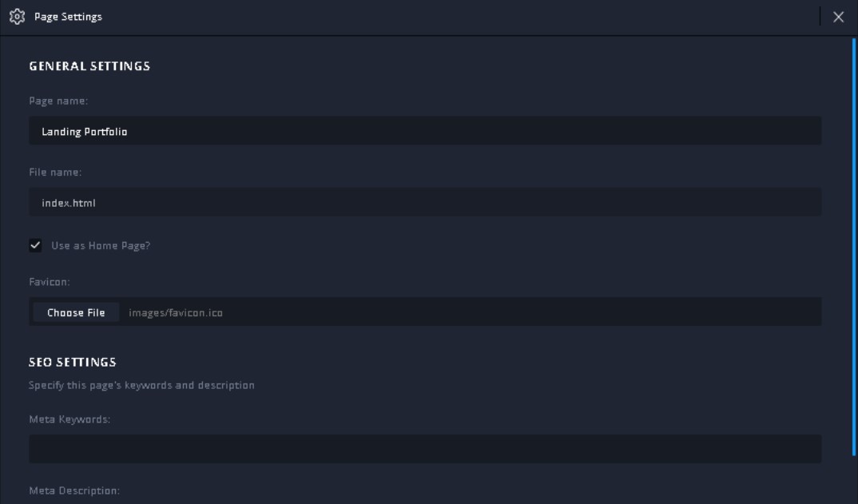Close the Page Settings dialog
Image resolution: width=858 pixels, height=504 pixels.
pos(838,18)
